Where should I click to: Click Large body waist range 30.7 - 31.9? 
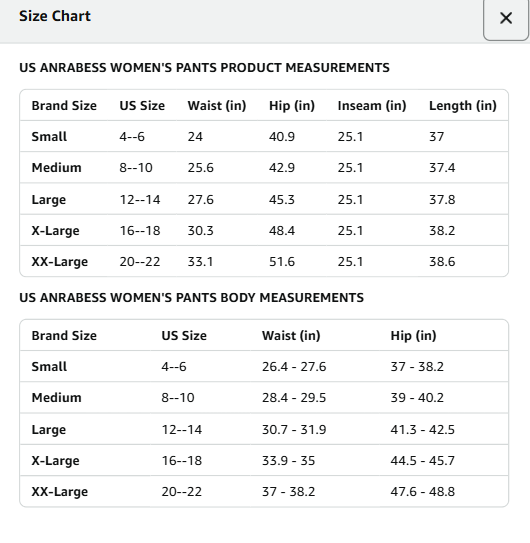pyautogui.click(x=294, y=429)
